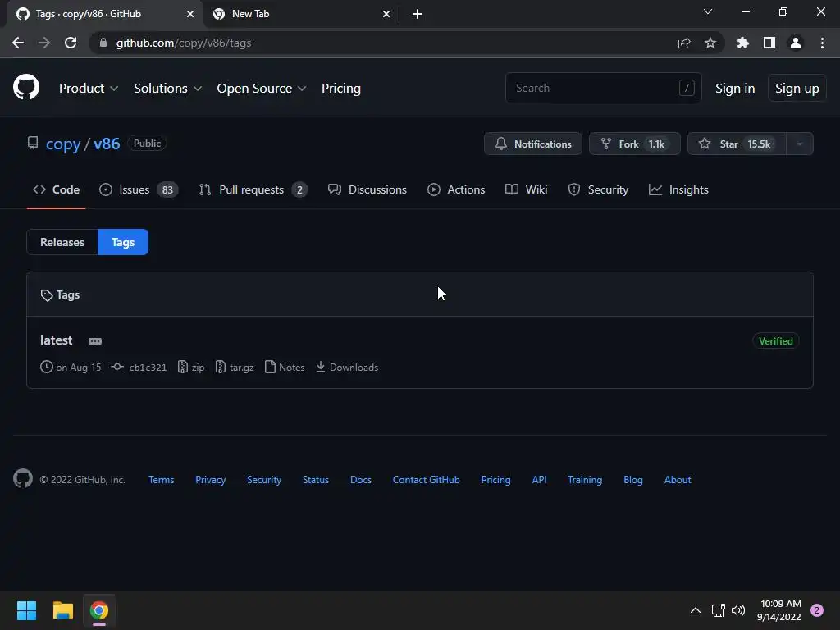This screenshot has width=840, height=630.
Task: Switch to the New Tab browser tab
Action: click(300, 14)
